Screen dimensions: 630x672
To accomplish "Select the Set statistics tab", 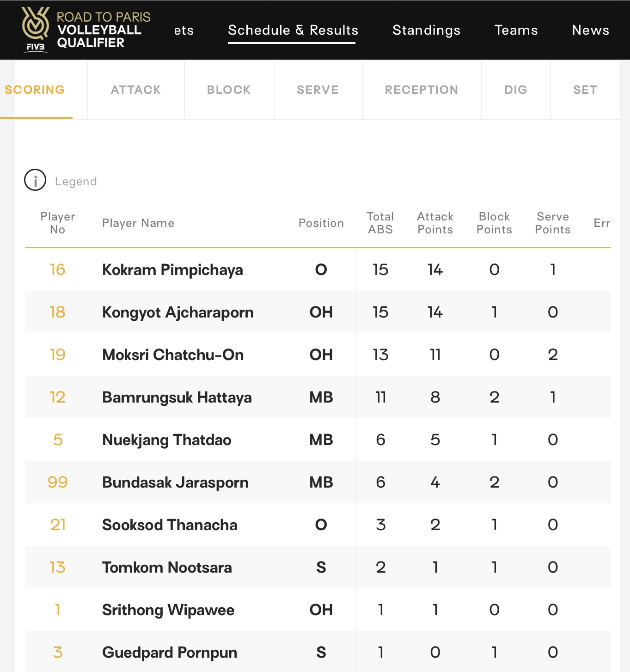I will 585,90.
